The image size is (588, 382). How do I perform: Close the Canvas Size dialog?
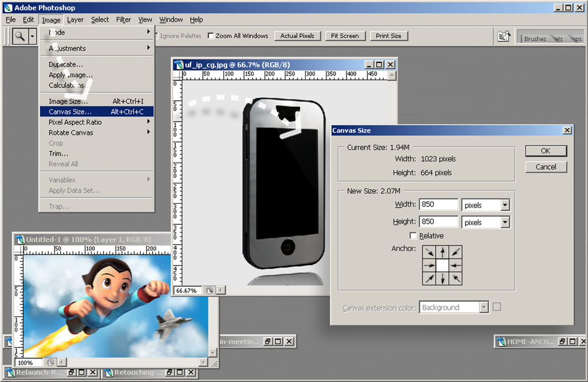(x=567, y=130)
